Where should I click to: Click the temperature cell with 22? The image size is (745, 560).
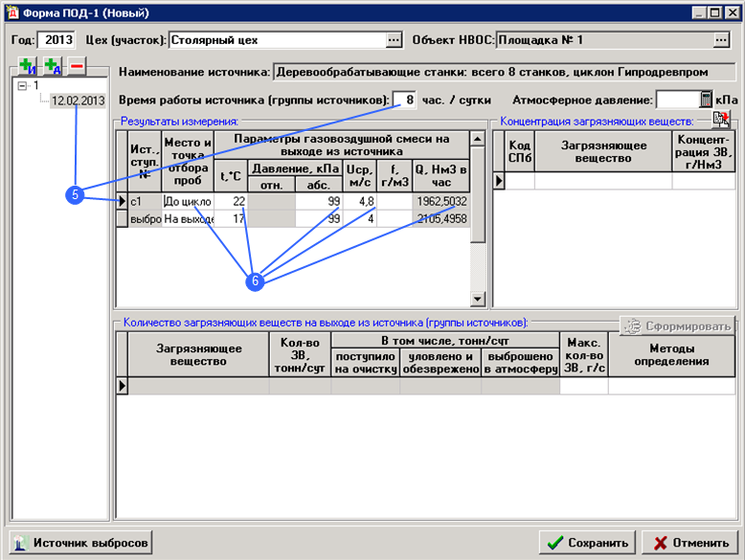231,201
